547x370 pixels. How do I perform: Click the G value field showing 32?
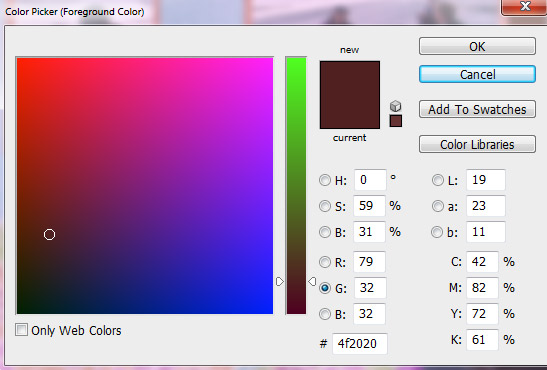pos(370,288)
